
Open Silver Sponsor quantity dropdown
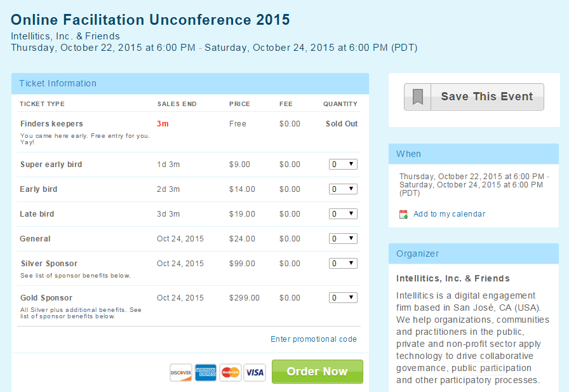343,263
